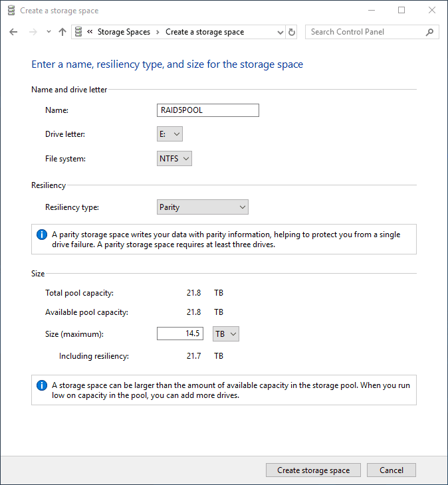448x485 pixels.
Task: Cancel the storage space creation
Action: click(x=391, y=470)
